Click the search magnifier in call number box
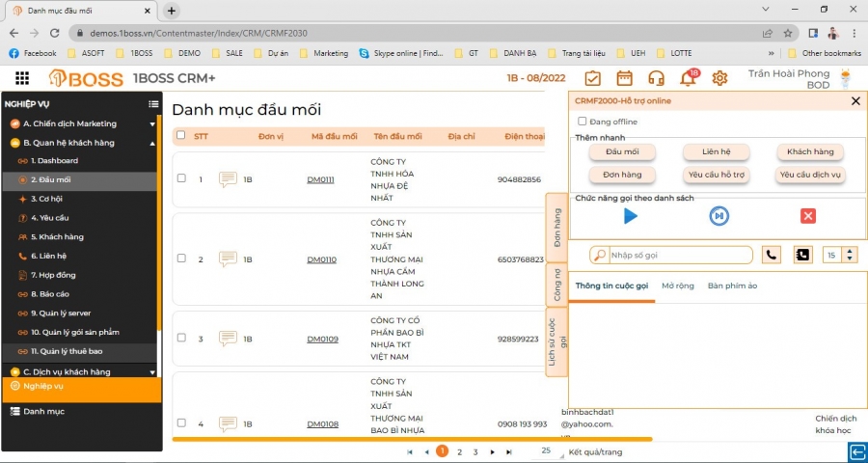Screen dimensions: 868x463 pos(599,256)
